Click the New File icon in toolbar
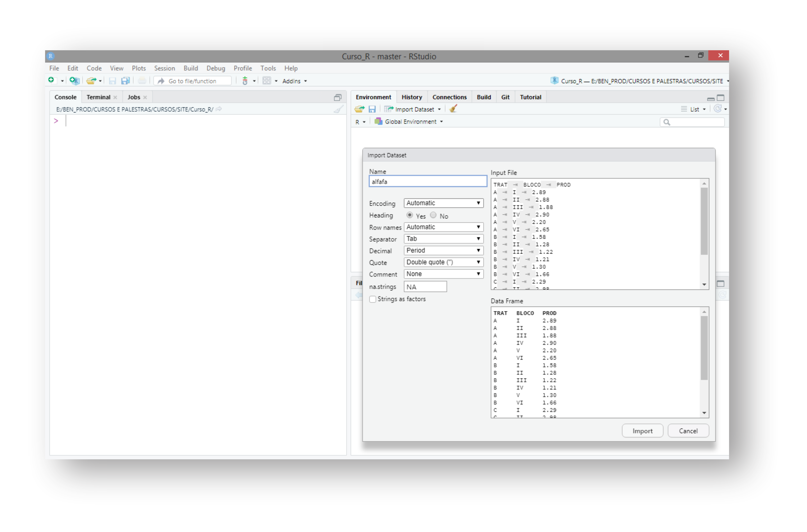Screen dimensions: 807x532 [x=51, y=80]
